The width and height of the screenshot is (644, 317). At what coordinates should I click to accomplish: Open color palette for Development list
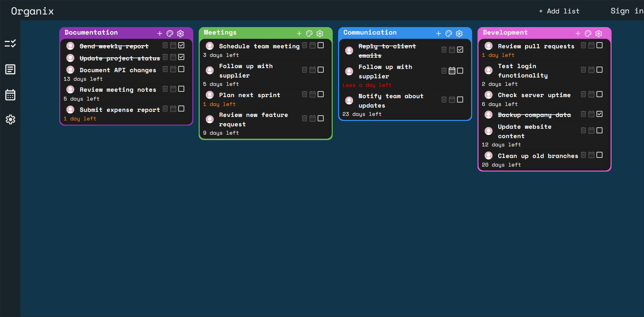[588, 34]
